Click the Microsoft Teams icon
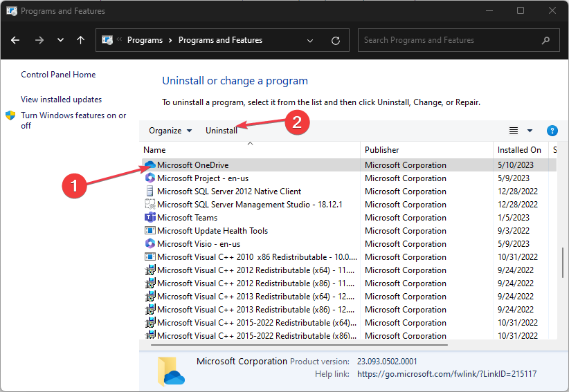The image size is (569, 392). (x=150, y=217)
